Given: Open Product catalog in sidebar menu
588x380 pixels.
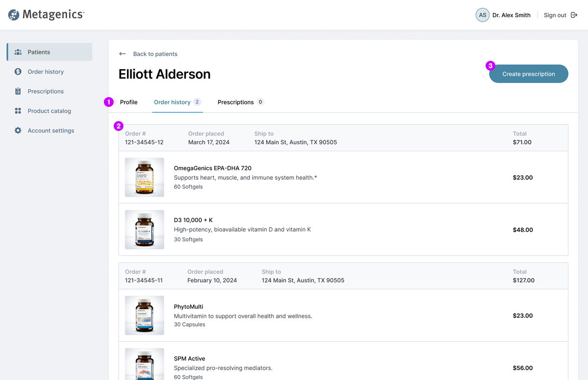Looking at the screenshot, I should pos(49,111).
